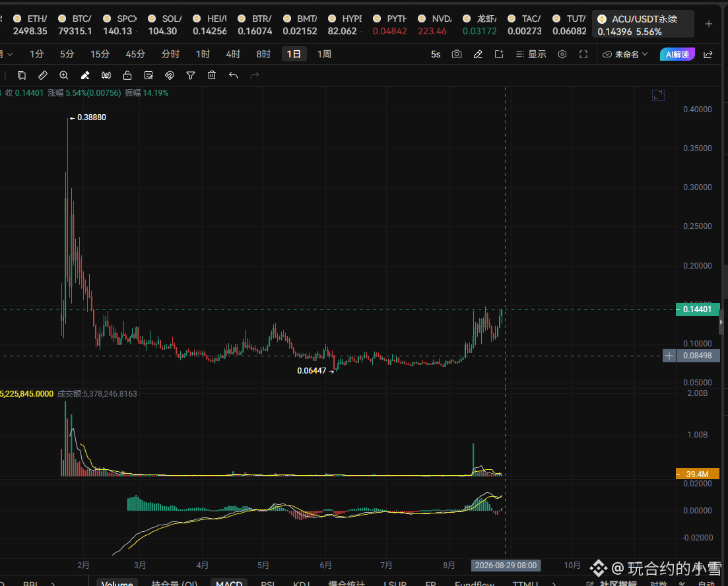Open the 显示 display options menu

(x=531, y=54)
